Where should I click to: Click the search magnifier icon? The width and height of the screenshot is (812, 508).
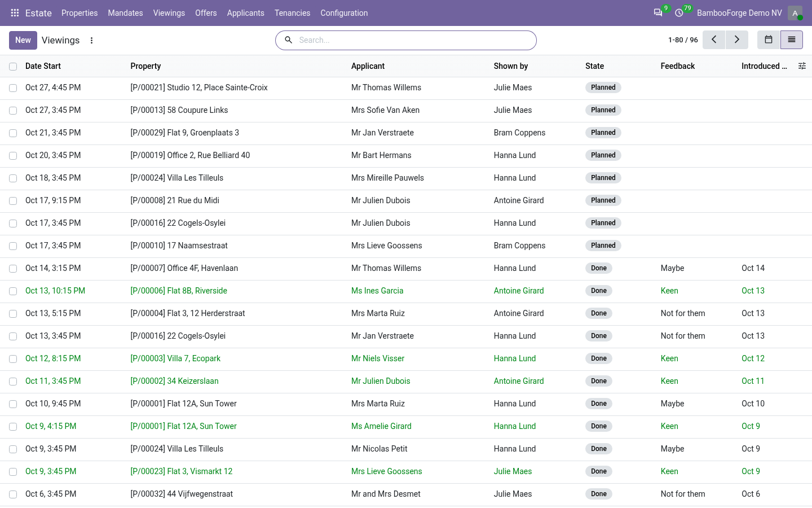tap(289, 40)
